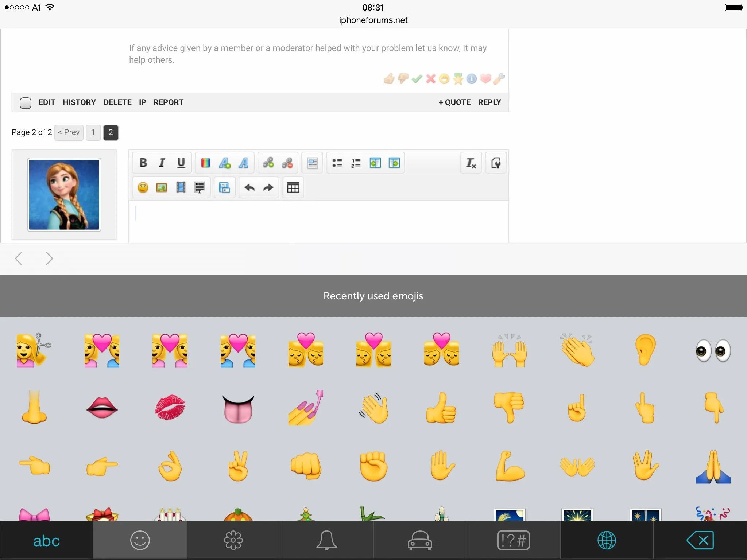Viewport: 747px width, 560px height.
Task: Click the + QUOTE link
Action: 454,102
